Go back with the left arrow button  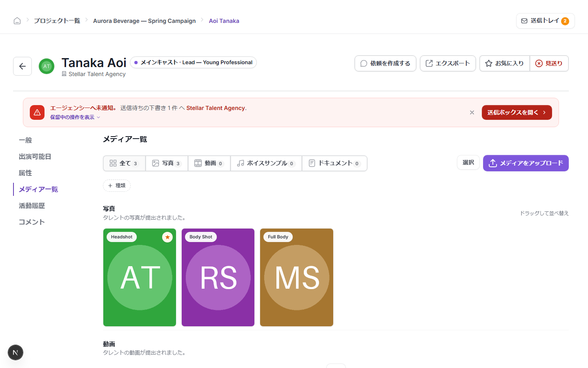22,66
